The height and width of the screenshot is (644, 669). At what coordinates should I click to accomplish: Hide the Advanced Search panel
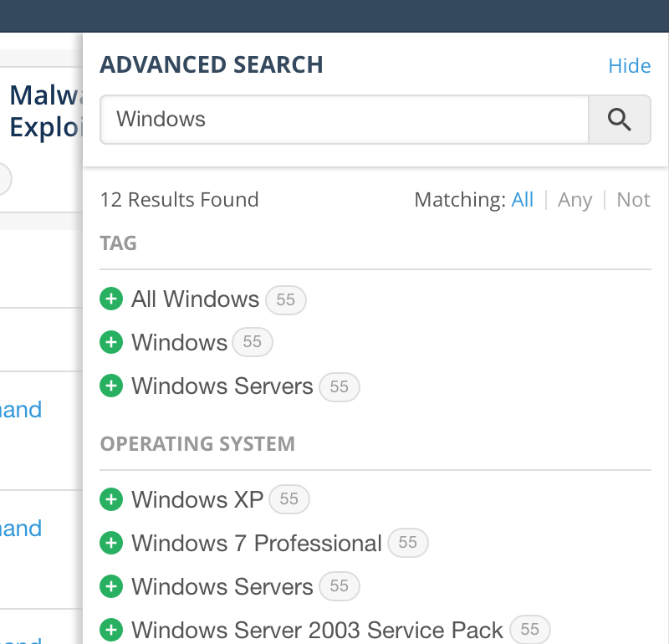pos(630,66)
